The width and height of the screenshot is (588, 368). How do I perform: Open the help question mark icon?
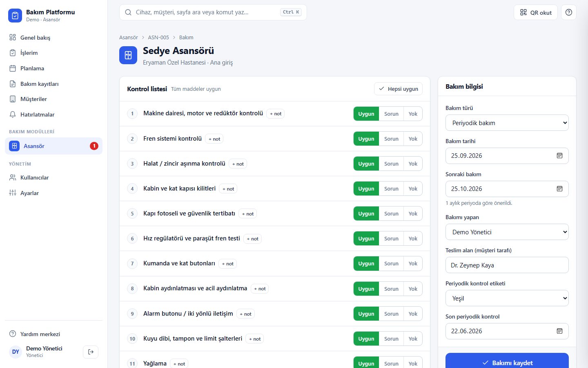tap(569, 12)
